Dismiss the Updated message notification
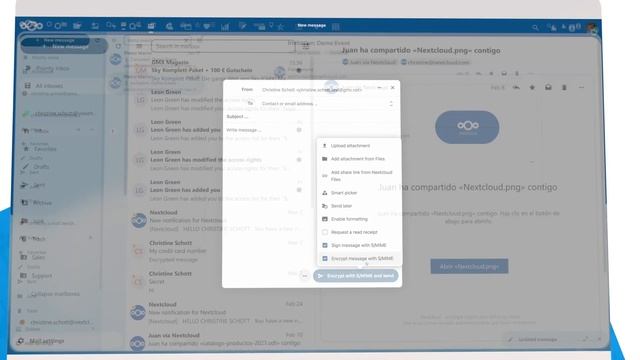The width and height of the screenshot is (640, 360). pyautogui.click(x=599, y=339)
